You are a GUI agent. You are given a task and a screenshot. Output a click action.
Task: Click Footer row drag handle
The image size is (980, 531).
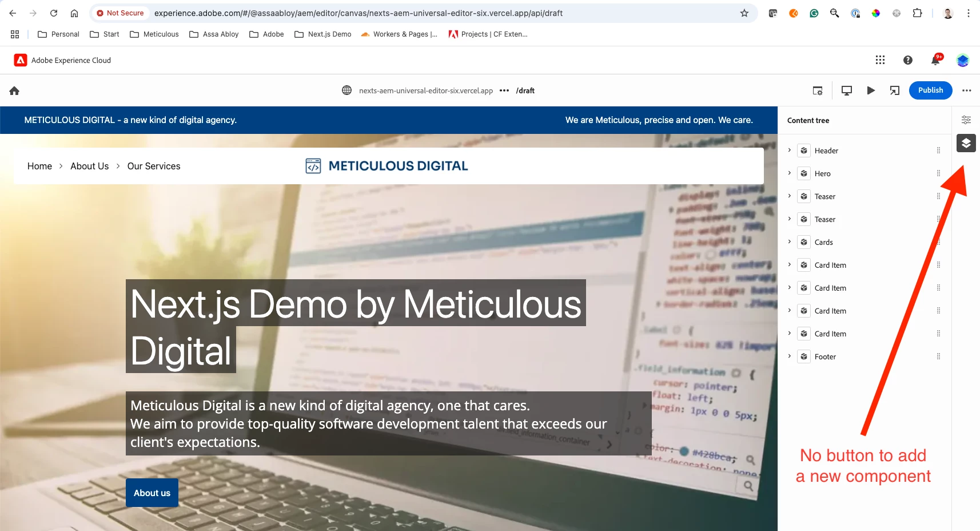tap(938, 356)
